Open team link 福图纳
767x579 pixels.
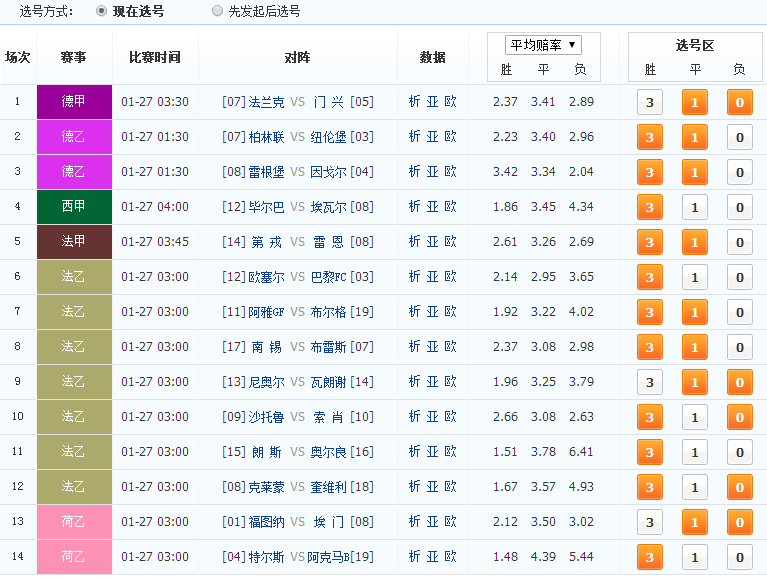pyautogui.click(x=266, y=522)
